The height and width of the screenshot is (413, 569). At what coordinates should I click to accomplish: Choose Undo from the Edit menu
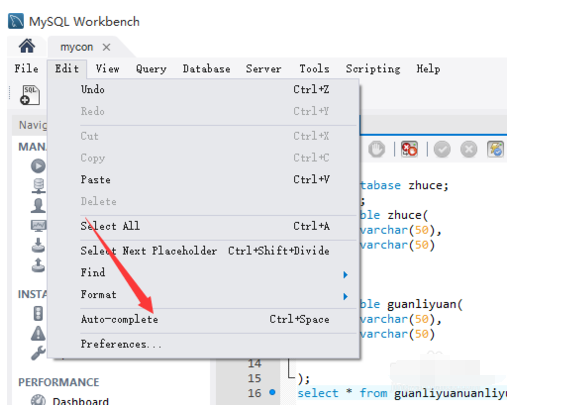[205, 89]
